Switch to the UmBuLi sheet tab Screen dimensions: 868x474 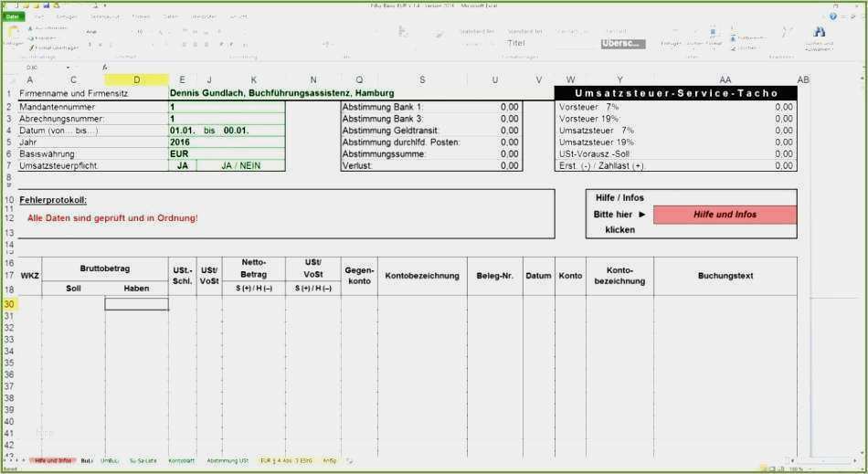click(110, 460)
